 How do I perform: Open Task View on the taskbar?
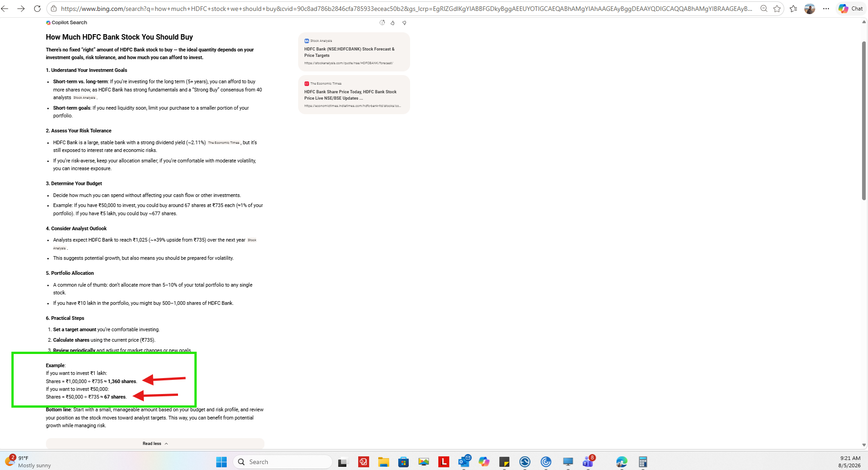343,462
